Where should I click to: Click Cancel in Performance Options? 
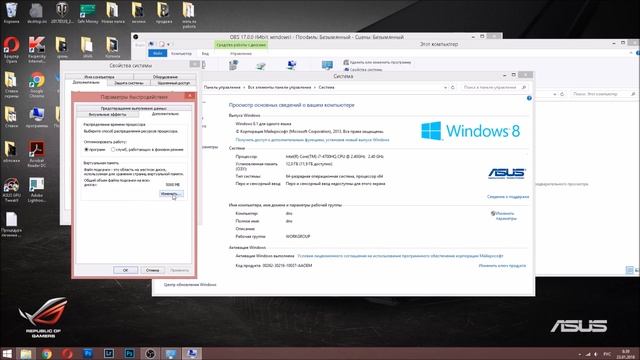[152, 270]
